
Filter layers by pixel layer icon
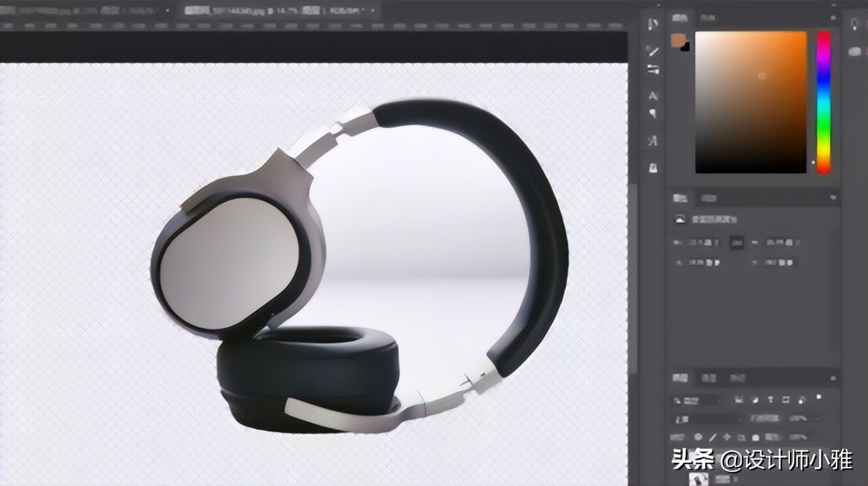point(739,399)
